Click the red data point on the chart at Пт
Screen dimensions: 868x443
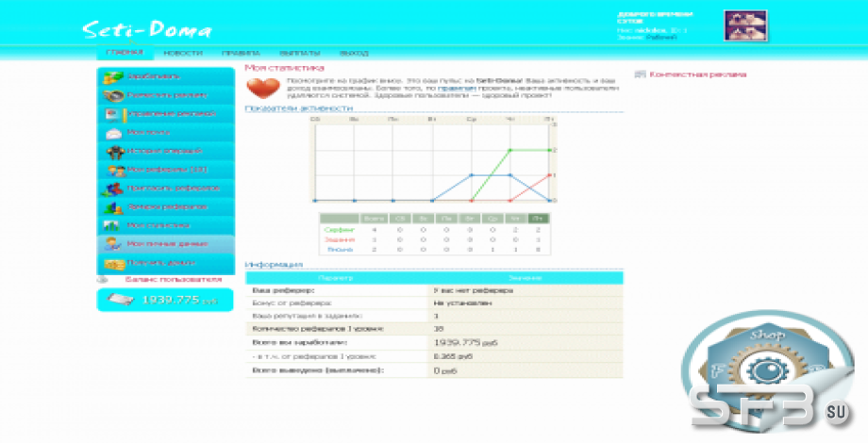[549, 175]
